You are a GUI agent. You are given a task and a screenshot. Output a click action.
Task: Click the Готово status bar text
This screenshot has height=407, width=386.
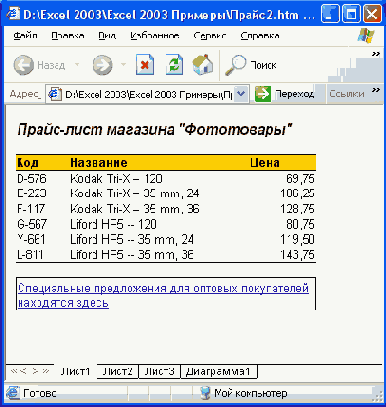40,393
